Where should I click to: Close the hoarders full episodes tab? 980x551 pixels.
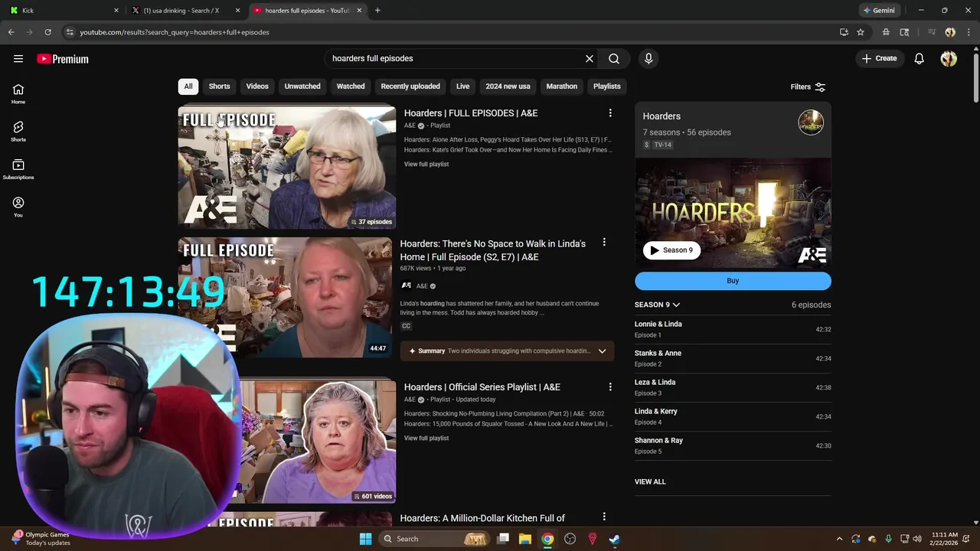(x=359, y=11)
